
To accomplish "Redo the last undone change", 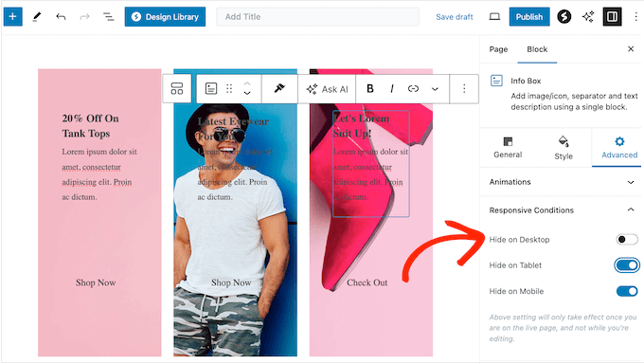I will pyautogui.click(x=84, y=17).
